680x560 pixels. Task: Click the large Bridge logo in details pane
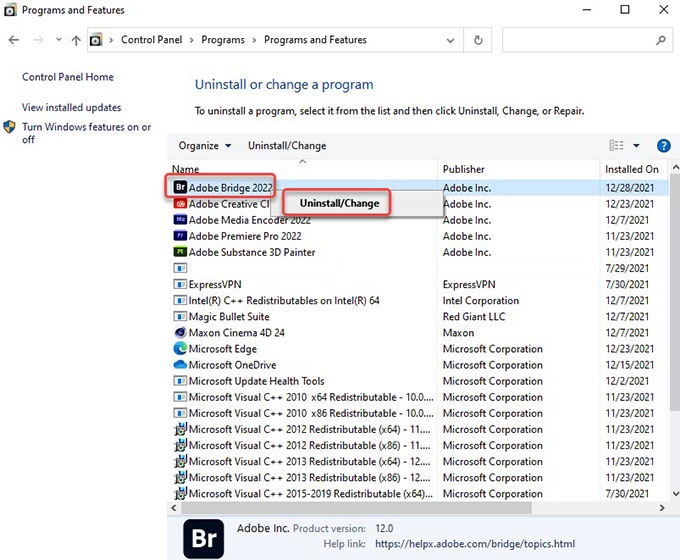pos(203,539)
